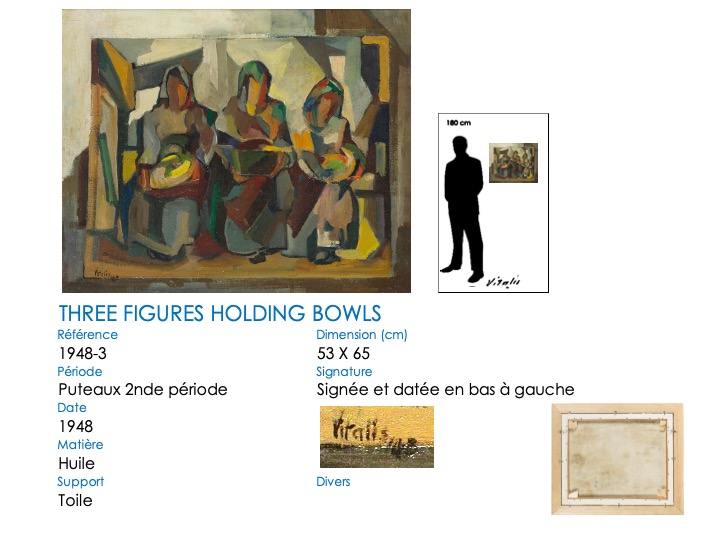Open the signature close-up thumbnail
This screenshot has width=720, height=540.
tap(376, 437)
